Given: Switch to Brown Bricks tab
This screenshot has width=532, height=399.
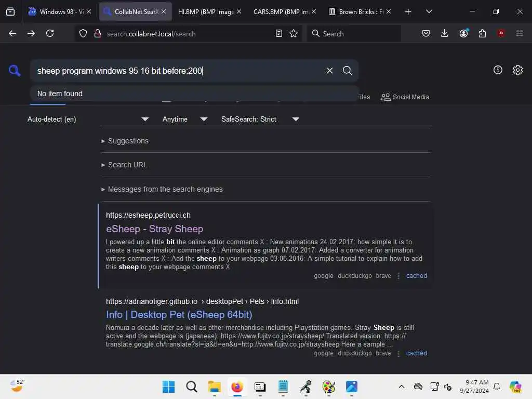Looking at the screenshot, I should click(356, 12).
